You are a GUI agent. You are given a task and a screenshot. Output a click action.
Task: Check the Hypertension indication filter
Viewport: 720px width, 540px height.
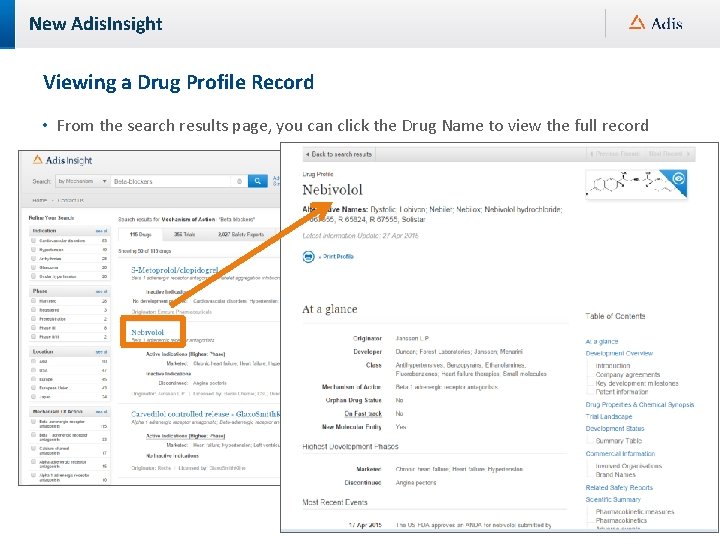coord(33,249)
